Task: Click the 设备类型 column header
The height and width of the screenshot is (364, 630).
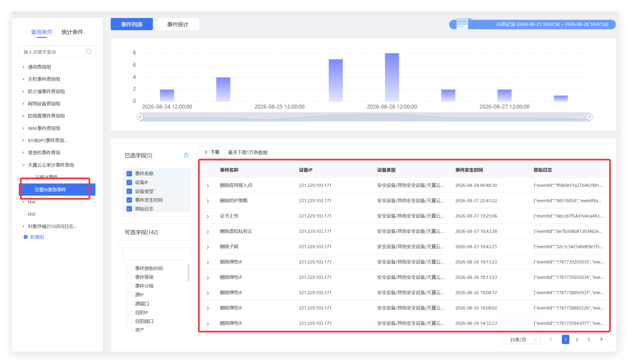Action: tap(386, 170)
